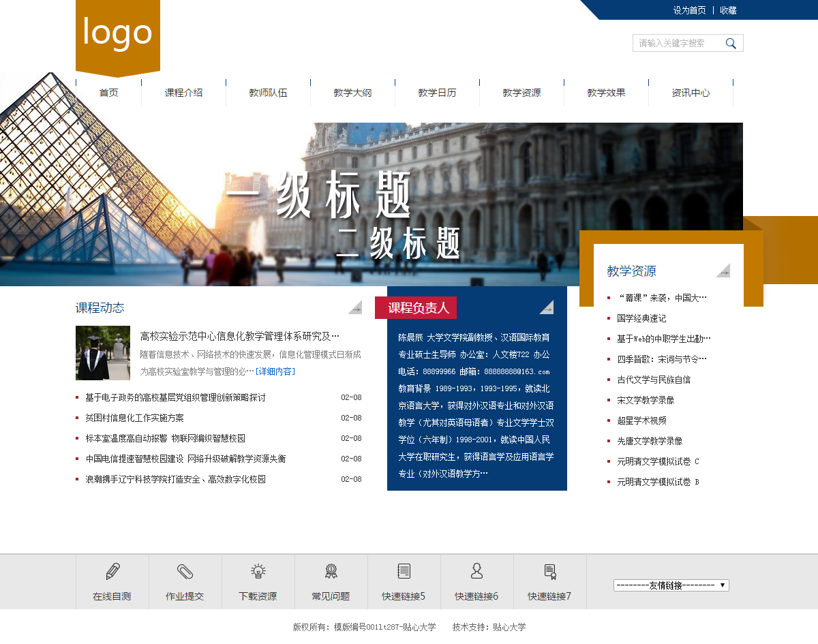Go to 课程介绍 in navigation

(x=183, y=93)
